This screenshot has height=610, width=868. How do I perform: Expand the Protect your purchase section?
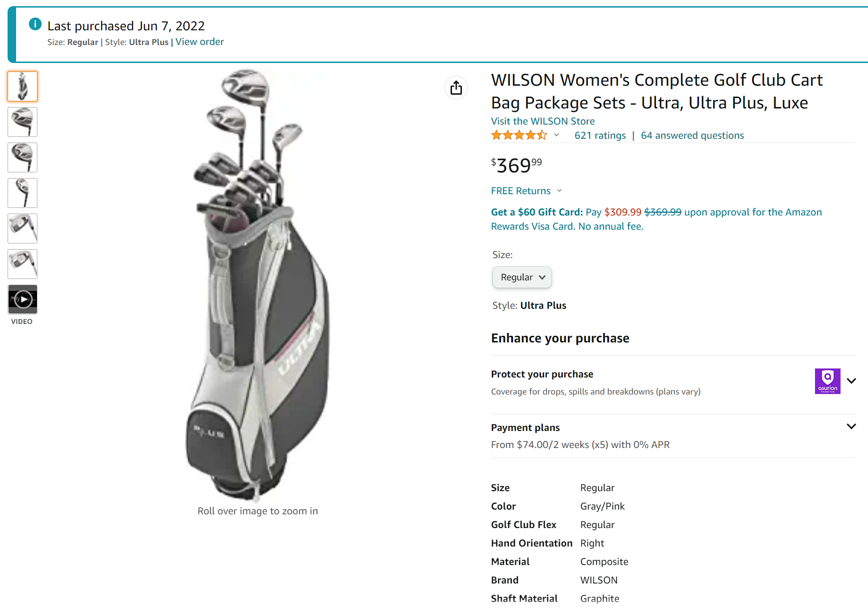(851, 381)
